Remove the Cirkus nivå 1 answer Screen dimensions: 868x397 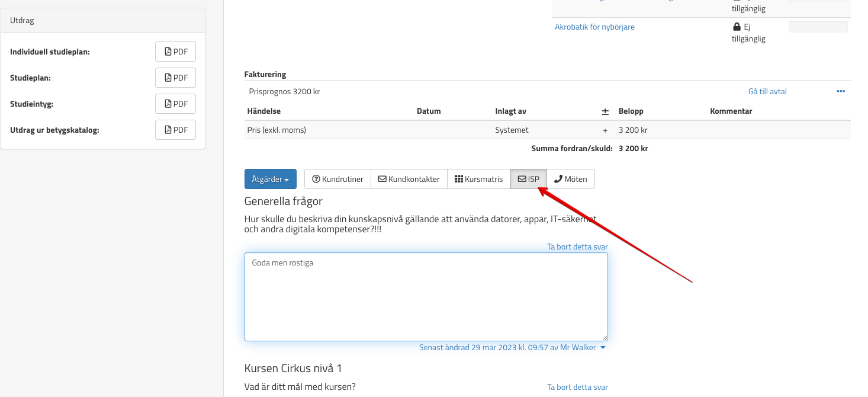[x=577, y=387]
